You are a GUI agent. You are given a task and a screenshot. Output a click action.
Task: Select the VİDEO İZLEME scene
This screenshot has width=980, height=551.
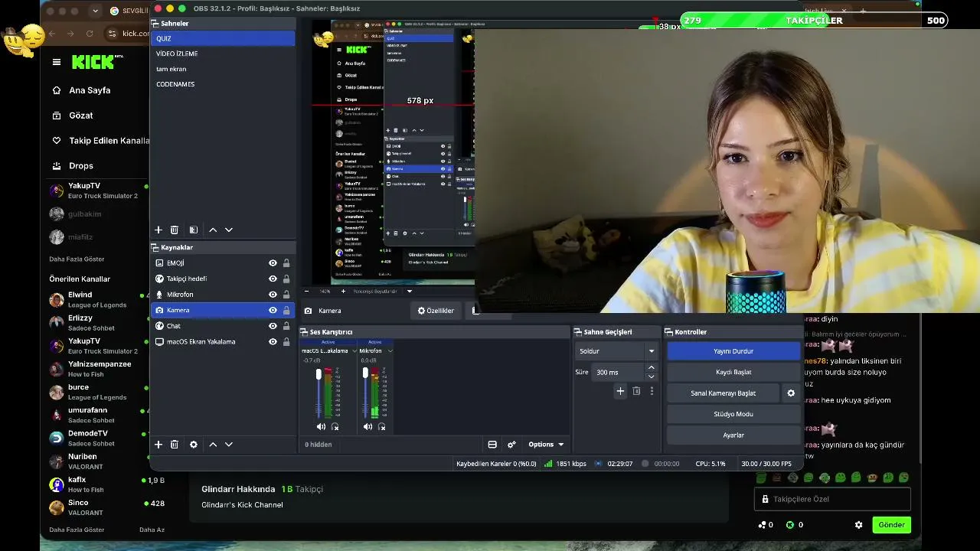[223, 54]
